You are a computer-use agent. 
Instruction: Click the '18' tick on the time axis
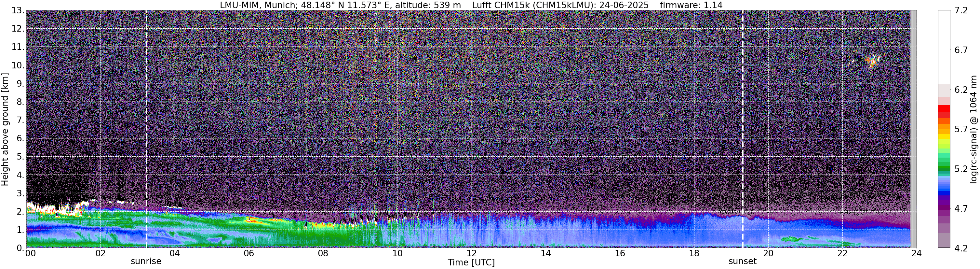tap(694, 253)
